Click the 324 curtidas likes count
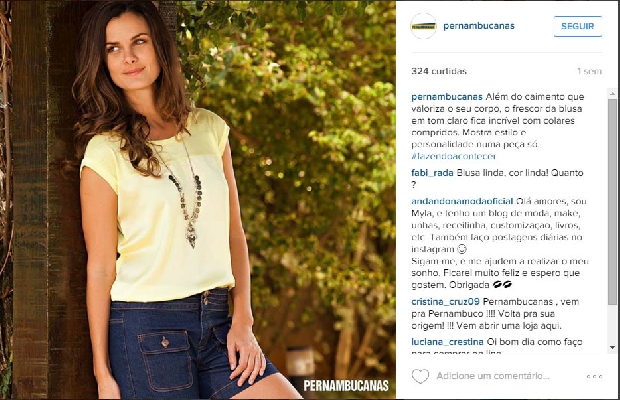This screenshot has width=620, height=400. [439, 71]
